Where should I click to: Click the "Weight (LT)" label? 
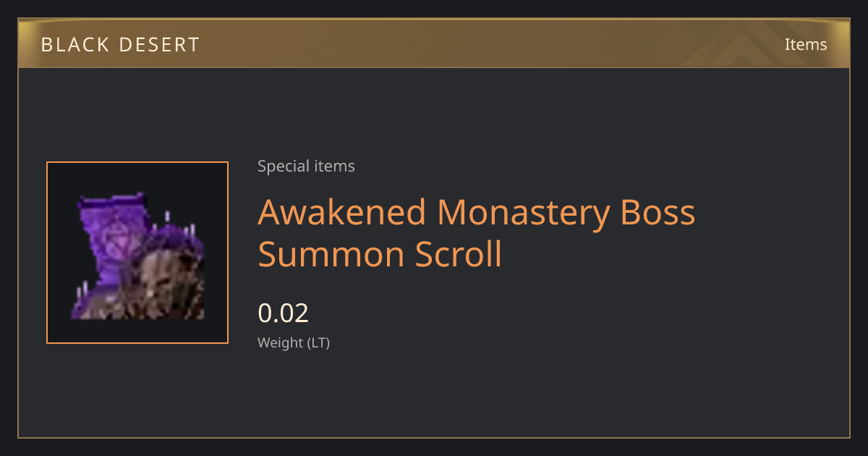[x=294, y=343]
